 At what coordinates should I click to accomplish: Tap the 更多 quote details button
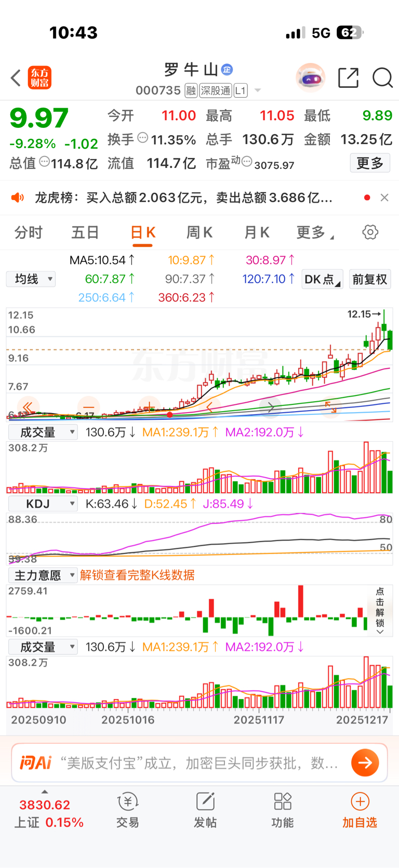pyautogui.click(x=370, y=163)
